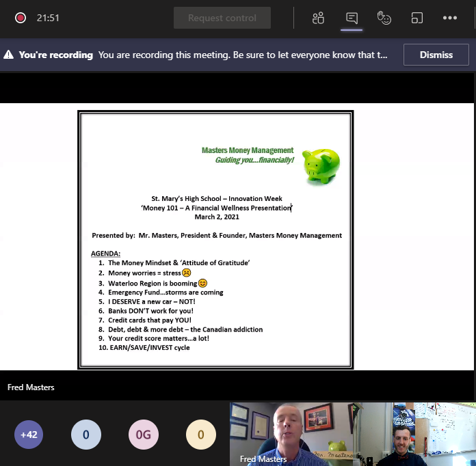Toggle the conversation chat icon
Image resolution: width=476 pixels, height=466 pixels.
(352, 18)
